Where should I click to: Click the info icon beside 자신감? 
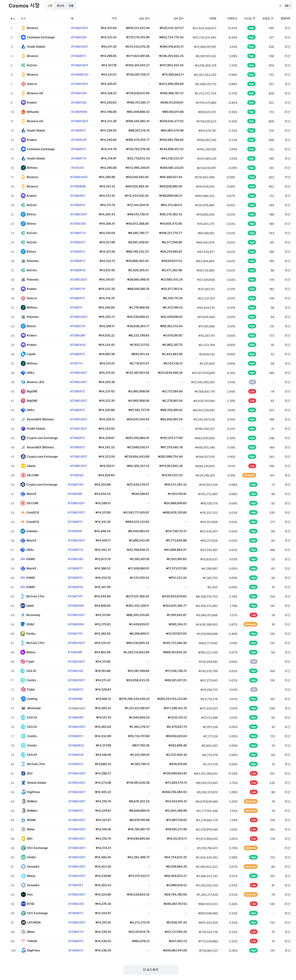tap(254, 18)
